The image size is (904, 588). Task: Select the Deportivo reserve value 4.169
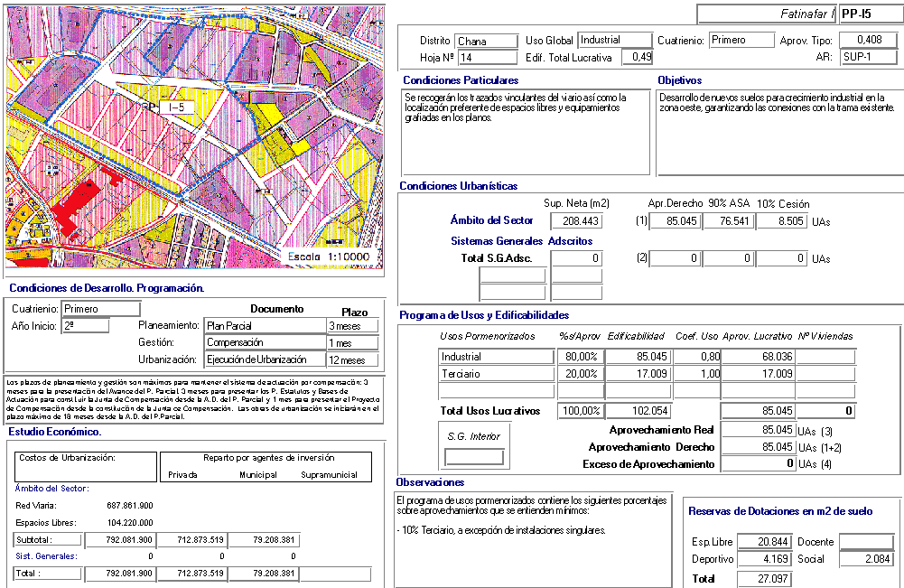click(x=764, y=560)
